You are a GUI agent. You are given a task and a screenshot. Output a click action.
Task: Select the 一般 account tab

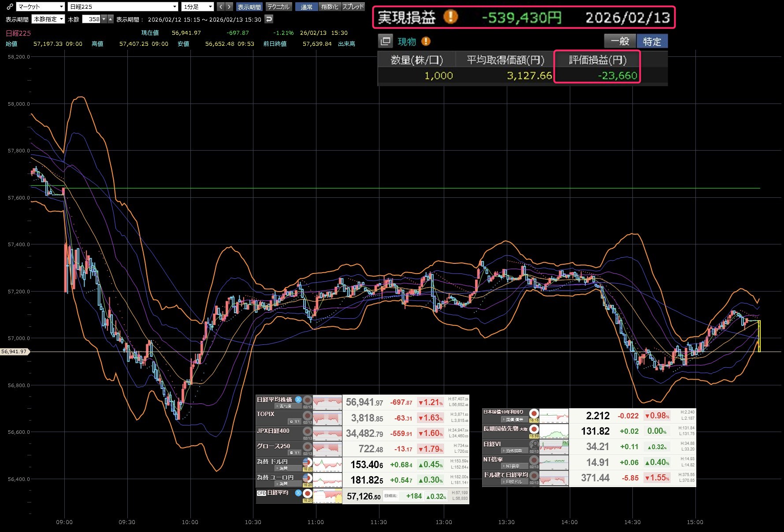620,41
